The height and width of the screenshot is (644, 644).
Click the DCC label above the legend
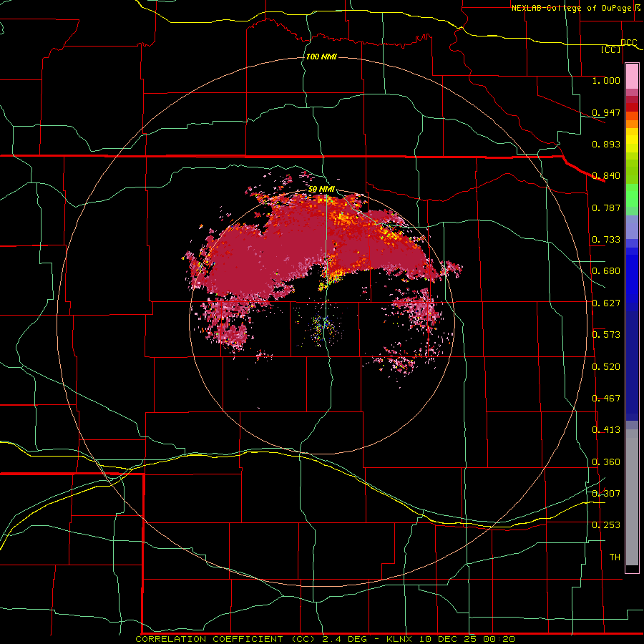click(x=629, y=42)
